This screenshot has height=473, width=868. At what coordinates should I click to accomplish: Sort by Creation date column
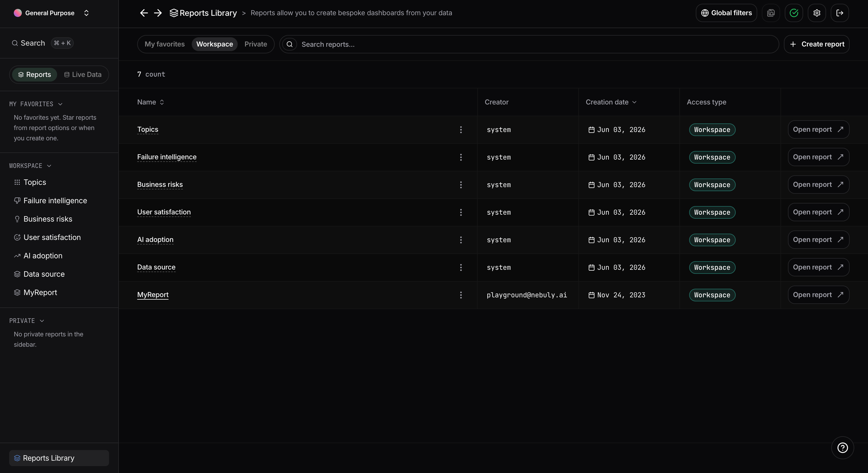(x=611, y=102)
